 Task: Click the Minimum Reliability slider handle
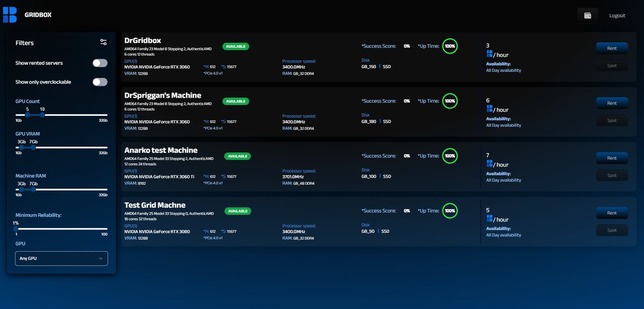16,229
